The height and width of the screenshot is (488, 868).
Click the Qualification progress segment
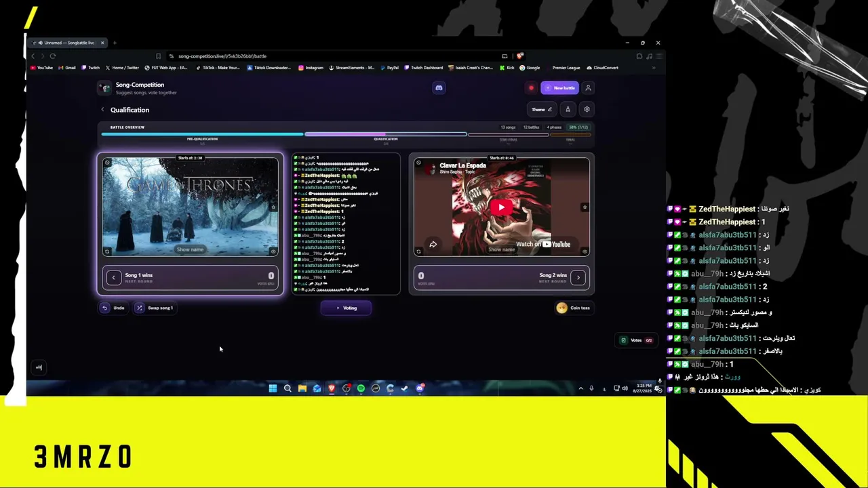pyautogui.click(x=385, y=136)
